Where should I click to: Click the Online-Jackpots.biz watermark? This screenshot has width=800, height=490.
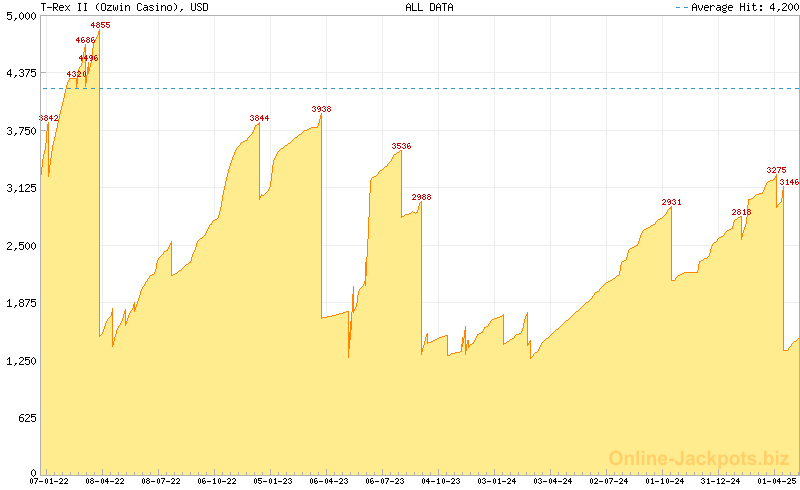693,458
